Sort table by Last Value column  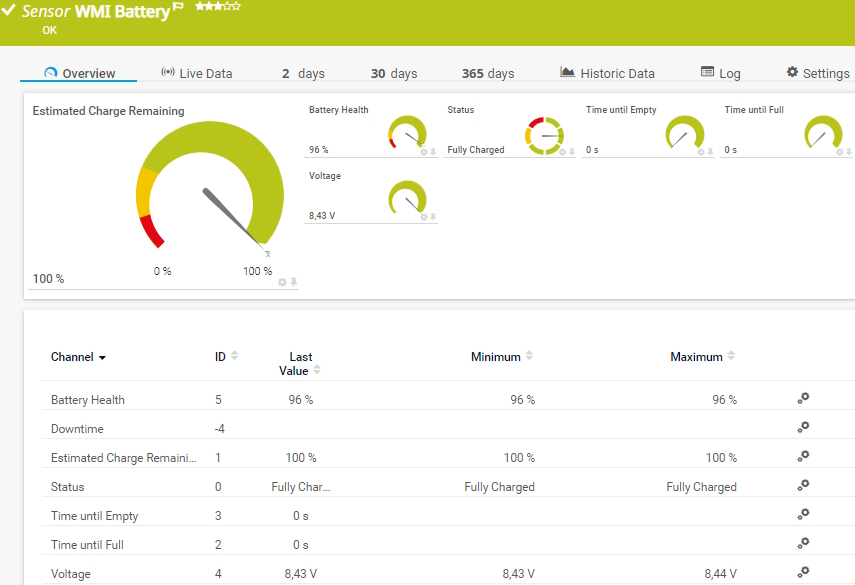pyautogui.click(x=317, y=370)
